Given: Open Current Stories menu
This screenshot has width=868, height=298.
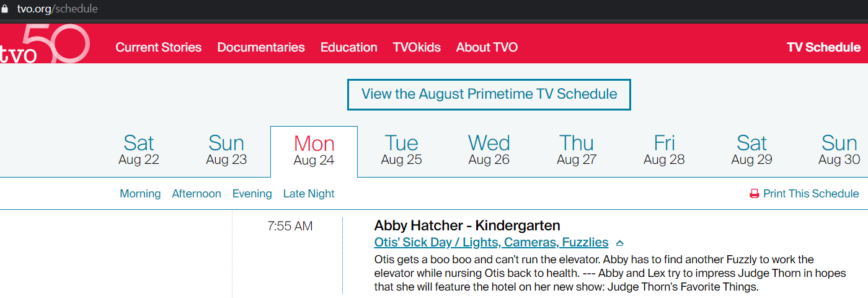Looking at the screenshot, I should tap(158, 47).
